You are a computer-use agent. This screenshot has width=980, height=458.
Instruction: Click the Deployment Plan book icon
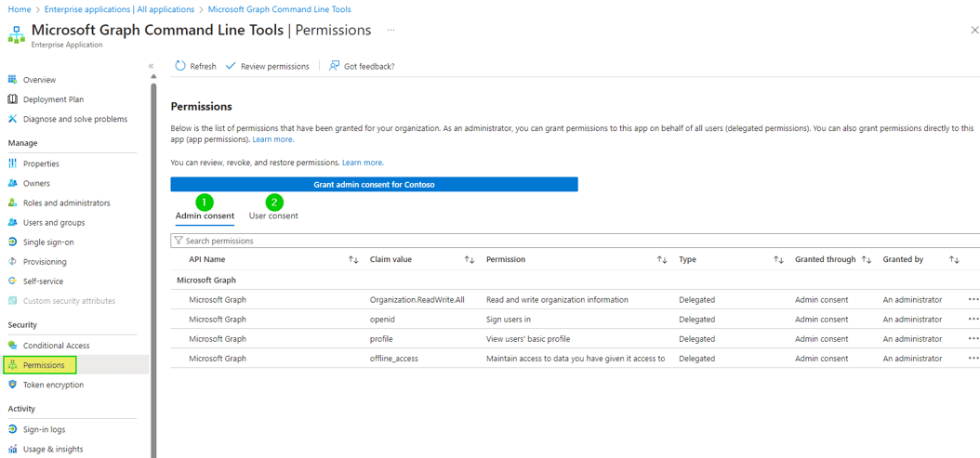[x=12, y=99]
